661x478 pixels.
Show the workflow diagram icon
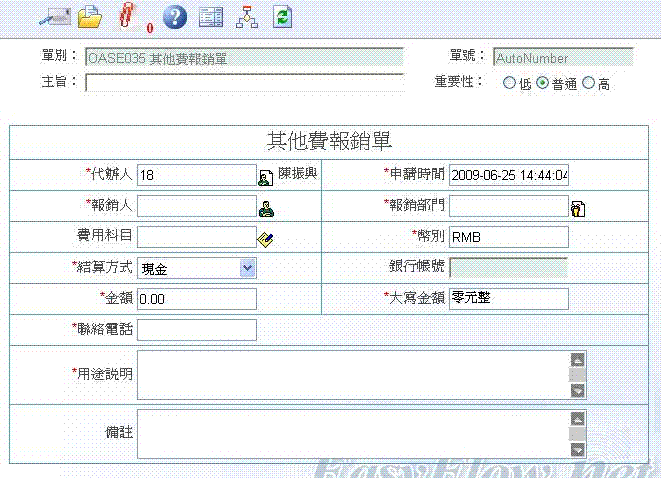click(246, 16)
